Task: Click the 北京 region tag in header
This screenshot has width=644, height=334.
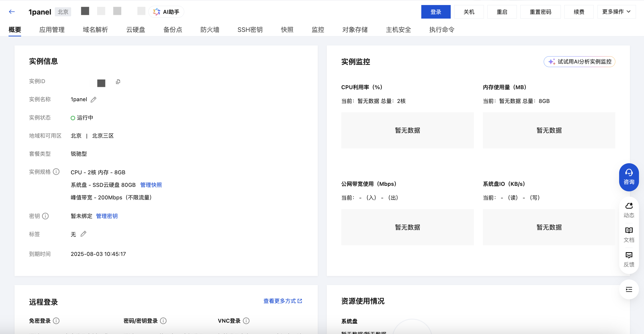Action: [x=63, y=12]
